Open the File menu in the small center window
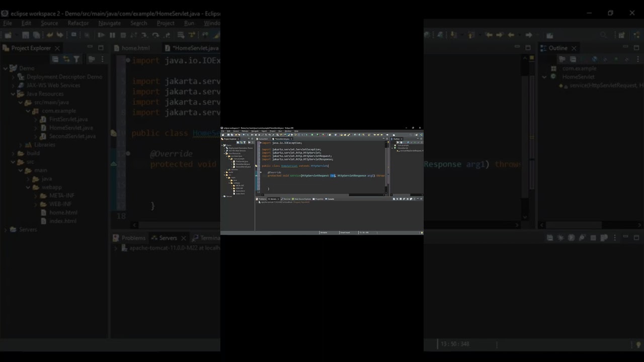The width and height of the screenshot is (644, 362). click(223, 131)
